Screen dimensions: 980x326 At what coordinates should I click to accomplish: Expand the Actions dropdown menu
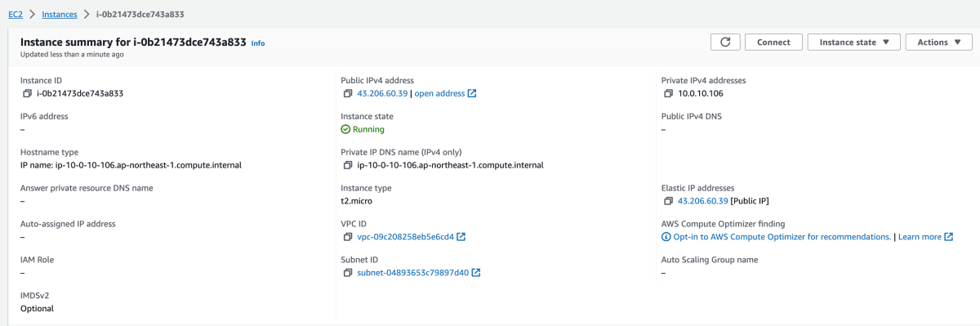[x=939, y=42]
